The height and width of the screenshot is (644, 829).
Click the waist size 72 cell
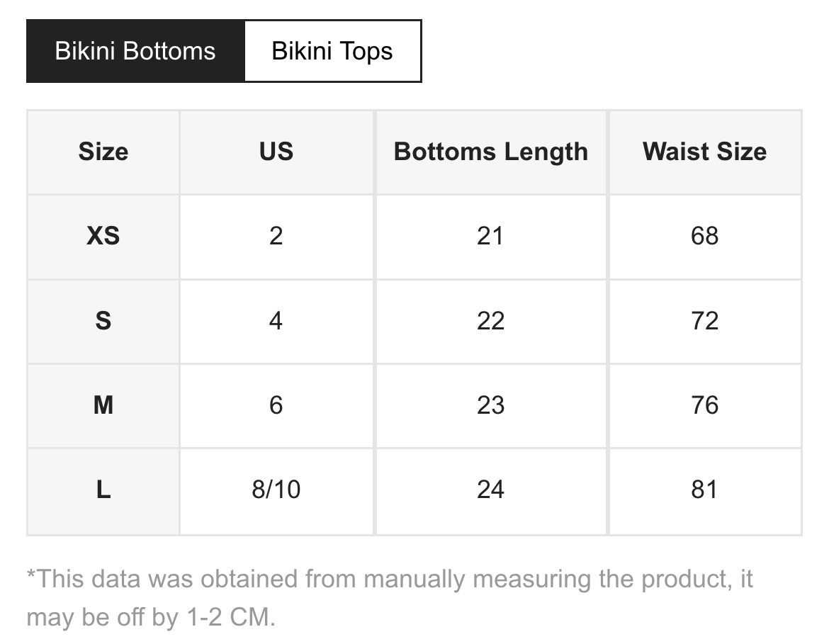pyautogui.click(x=704, y=321)
